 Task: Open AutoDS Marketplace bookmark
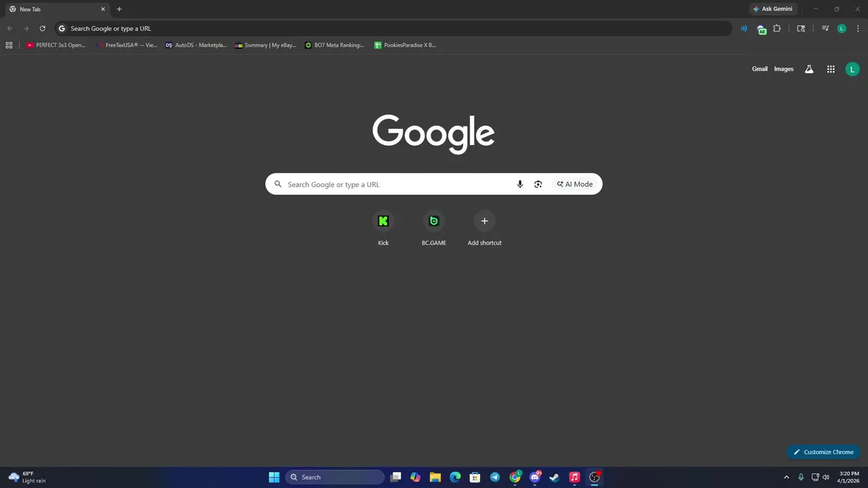pyautogui.click(x=197, y=45)
